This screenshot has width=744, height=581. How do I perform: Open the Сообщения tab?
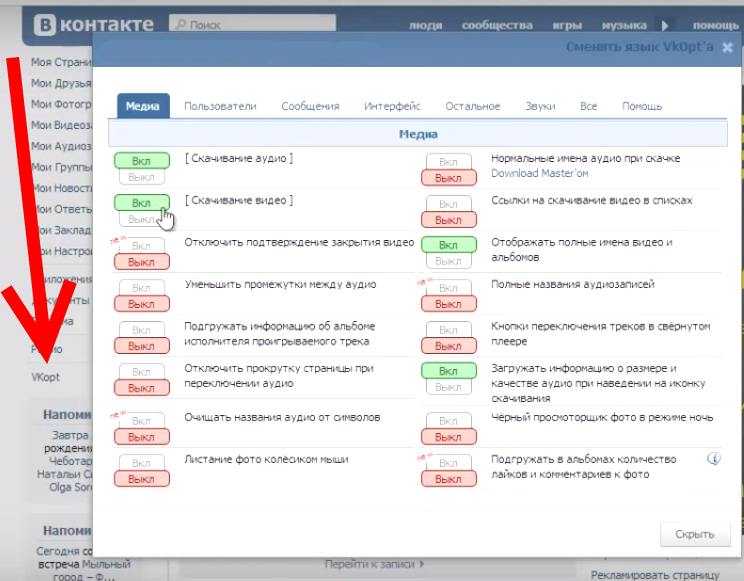pyautogui.click(x=310, y=106)
